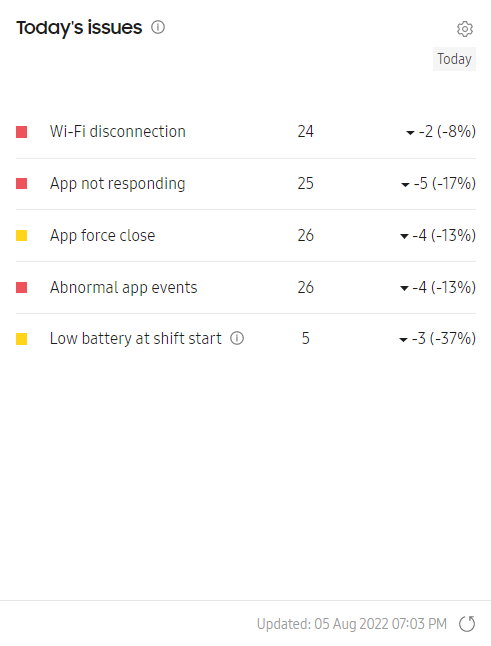
Task: Click info icon next to Today's issues title
Action: point(158,28)
